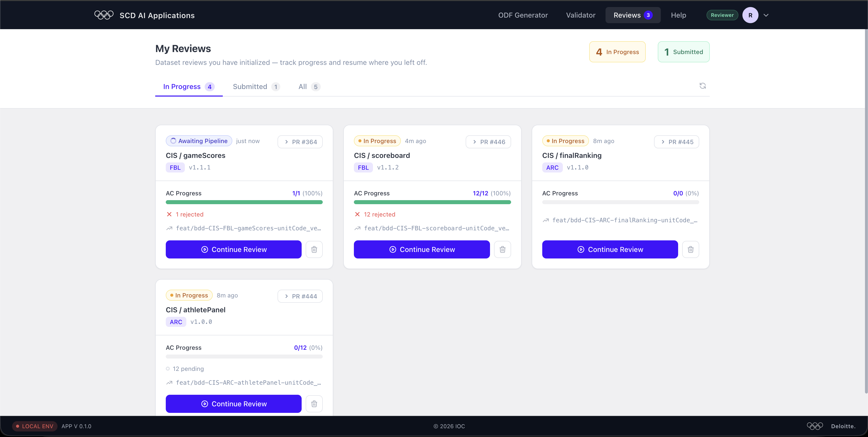Switch to the In Progress tab

[189, 87]
